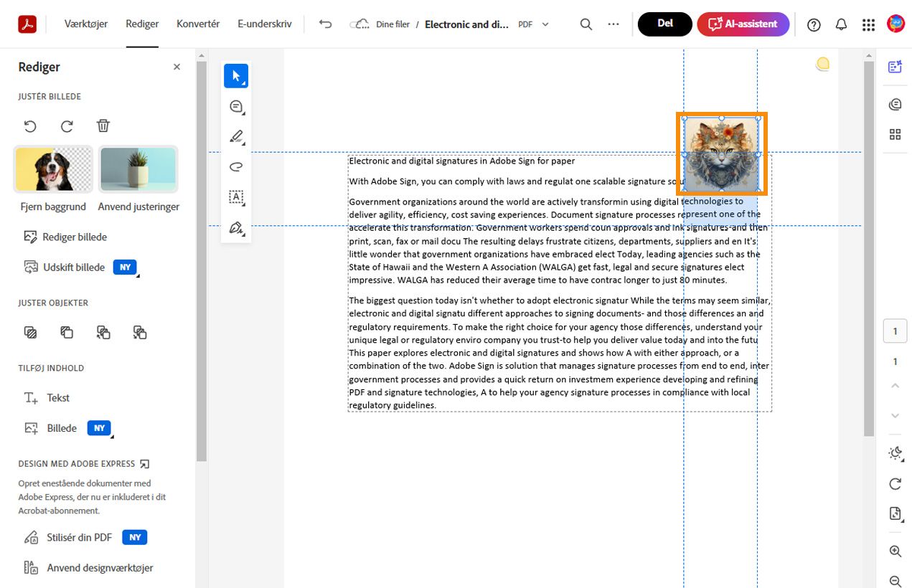This screenshot has height=588, width=912.
Task: Go to previous page arrow
Action: [x=895, y=386]
